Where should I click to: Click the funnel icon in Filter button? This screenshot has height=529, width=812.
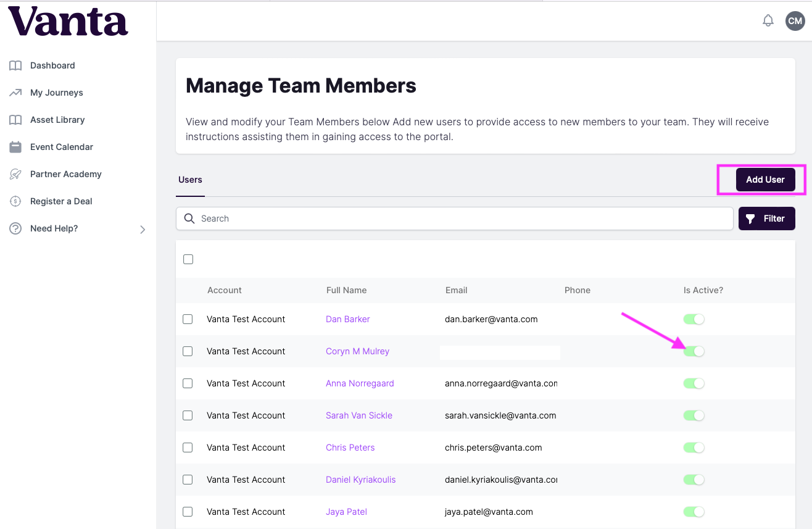[x=750, y=219]
